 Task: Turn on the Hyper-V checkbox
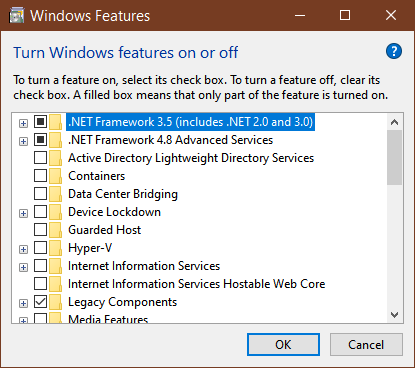coord(40,248)
